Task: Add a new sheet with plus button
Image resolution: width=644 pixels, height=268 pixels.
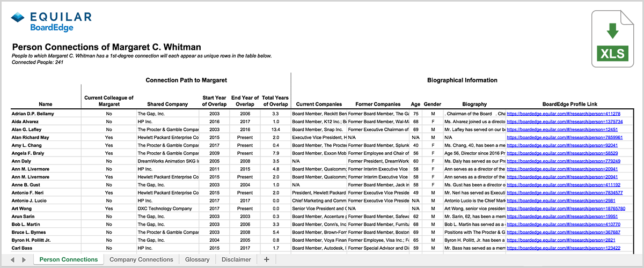Action: coord(267,259)
